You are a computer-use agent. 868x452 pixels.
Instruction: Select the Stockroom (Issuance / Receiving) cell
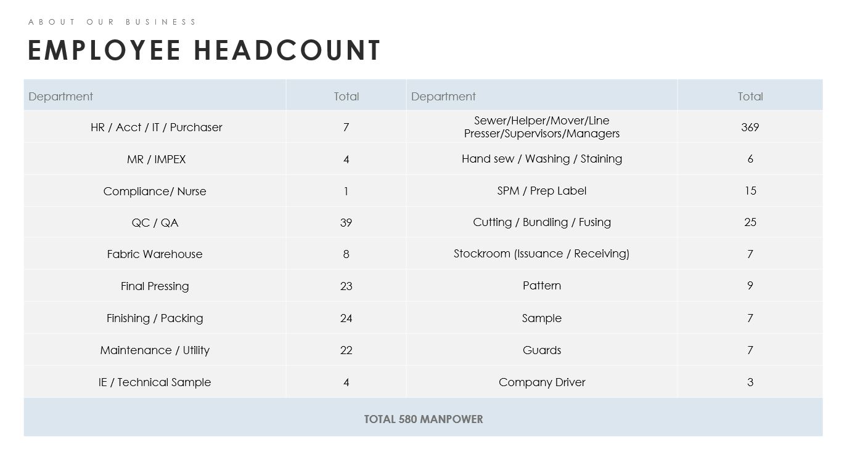pyautogui.click(x=541, y=254)
